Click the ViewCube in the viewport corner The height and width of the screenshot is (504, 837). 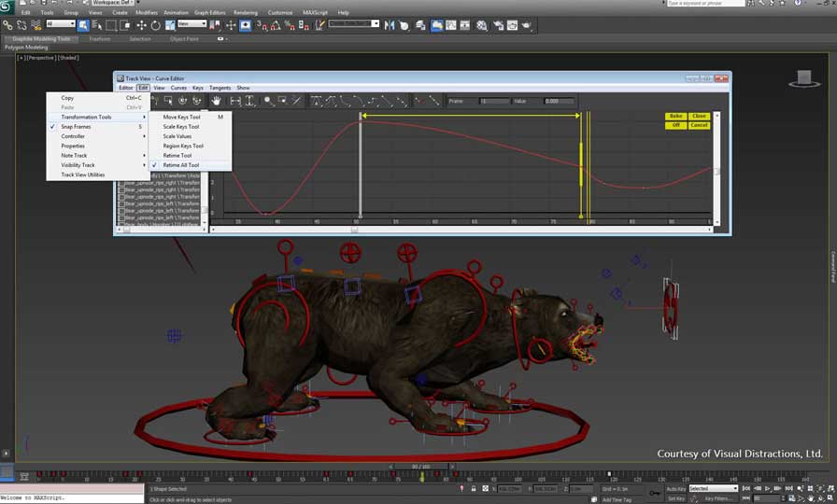(x=804, y=78)
